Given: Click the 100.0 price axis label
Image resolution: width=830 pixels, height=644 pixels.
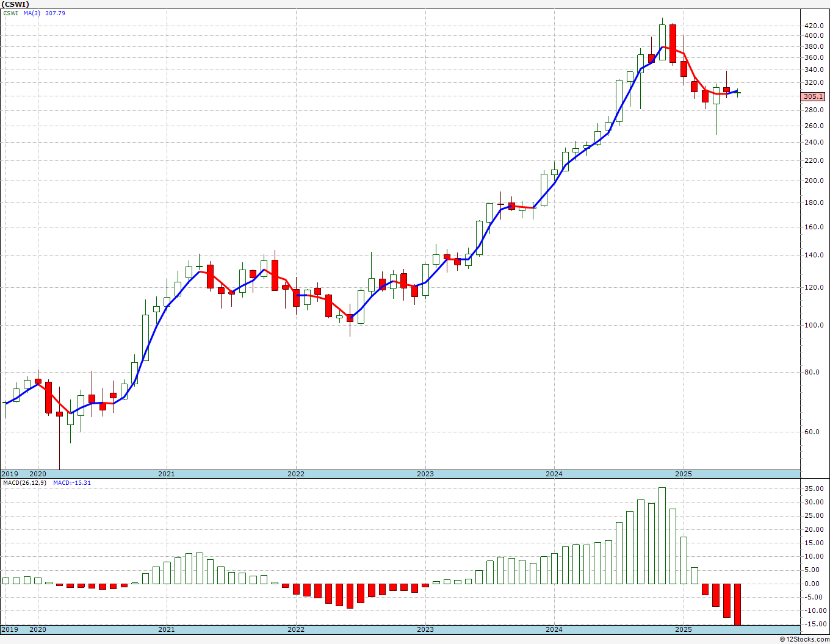Looking at the screenshot, I should tap(814, 325).
